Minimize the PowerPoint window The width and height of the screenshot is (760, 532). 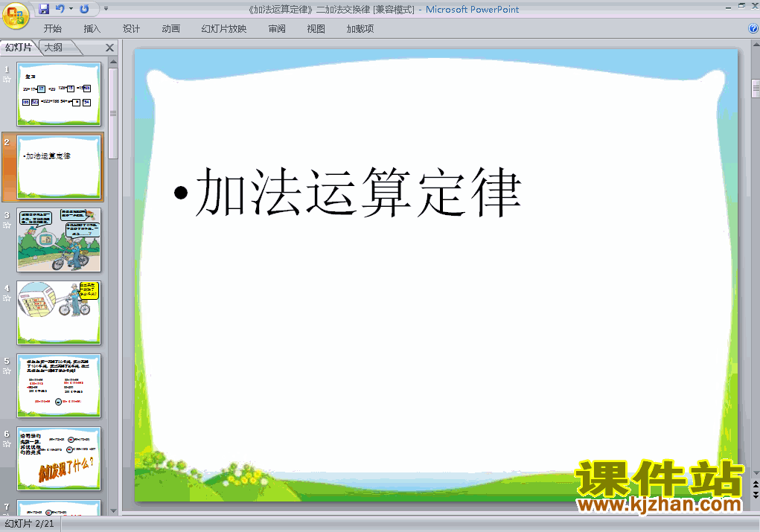(x=728, y=6)
